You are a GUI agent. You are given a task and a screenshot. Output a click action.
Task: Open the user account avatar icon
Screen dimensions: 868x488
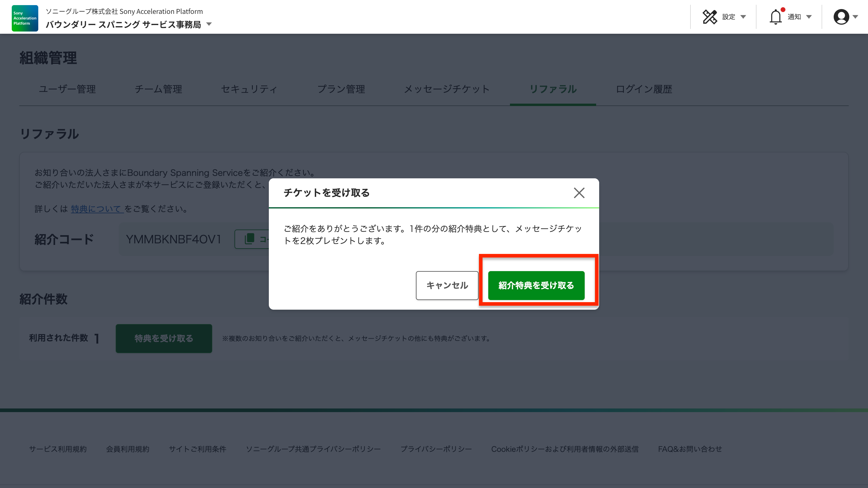click(841, 17)
